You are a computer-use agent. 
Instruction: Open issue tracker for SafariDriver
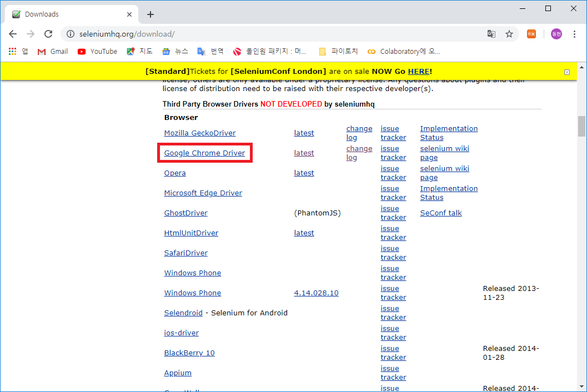pyautogui.click(x=393, y=253)
